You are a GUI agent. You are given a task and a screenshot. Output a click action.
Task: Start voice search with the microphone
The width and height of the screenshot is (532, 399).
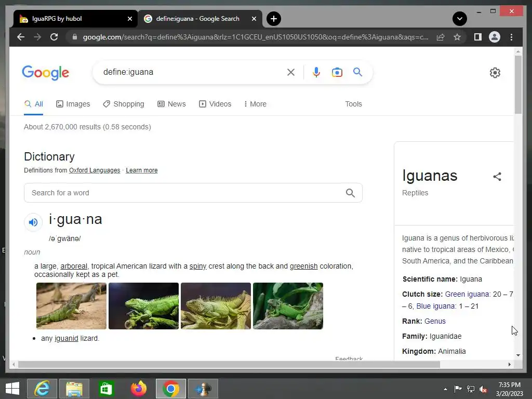point(316,72)
